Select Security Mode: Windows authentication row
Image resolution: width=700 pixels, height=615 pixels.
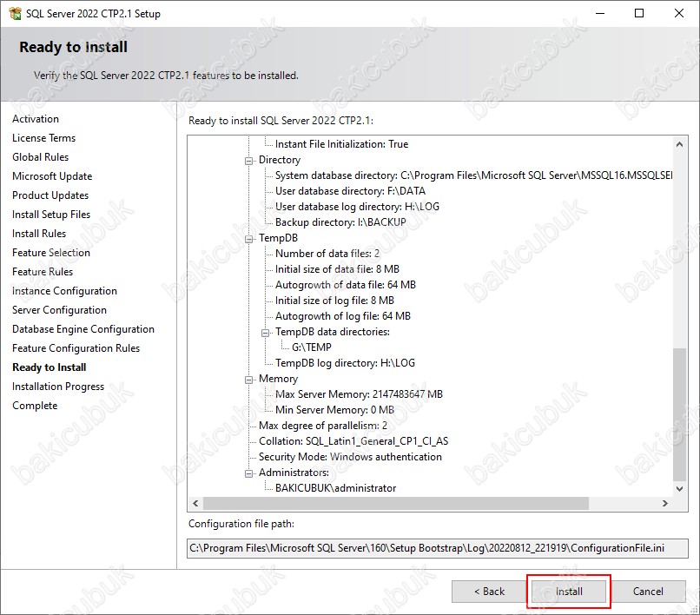pos(351,457)
